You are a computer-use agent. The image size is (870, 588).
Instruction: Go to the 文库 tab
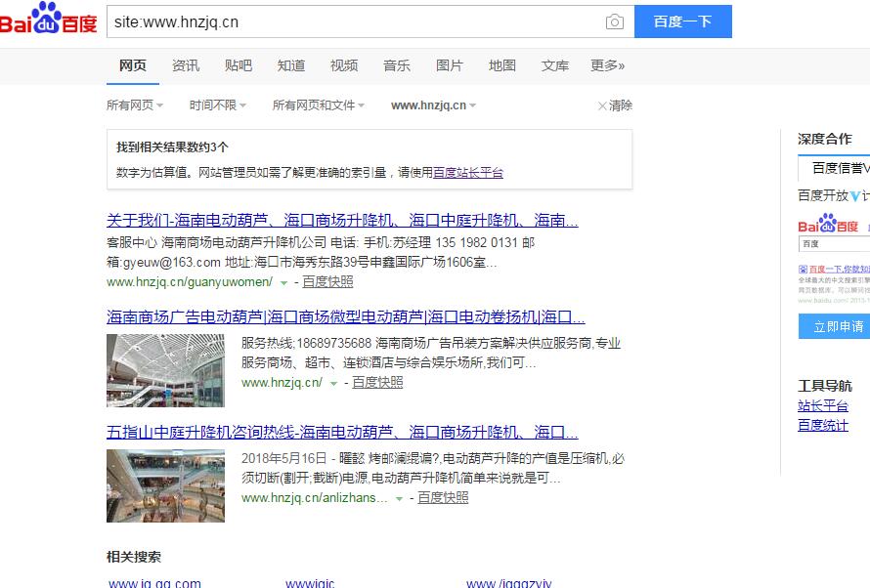click(555, 66)
